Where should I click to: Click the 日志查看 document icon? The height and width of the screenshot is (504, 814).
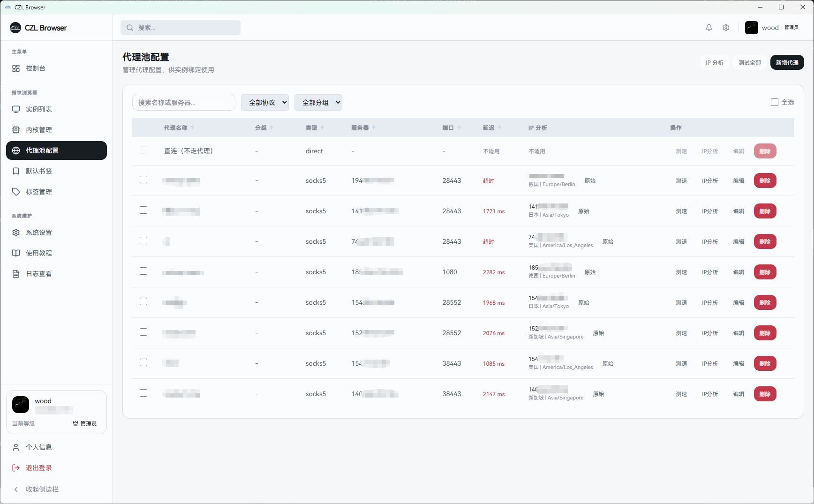tap(16, 274)
